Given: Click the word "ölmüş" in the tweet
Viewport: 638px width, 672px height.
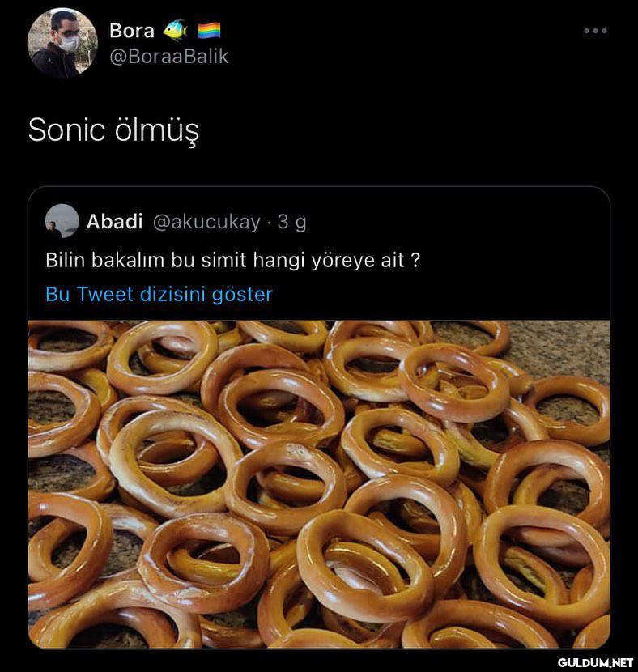Looking at the screenshot, I should click(157, 130).
